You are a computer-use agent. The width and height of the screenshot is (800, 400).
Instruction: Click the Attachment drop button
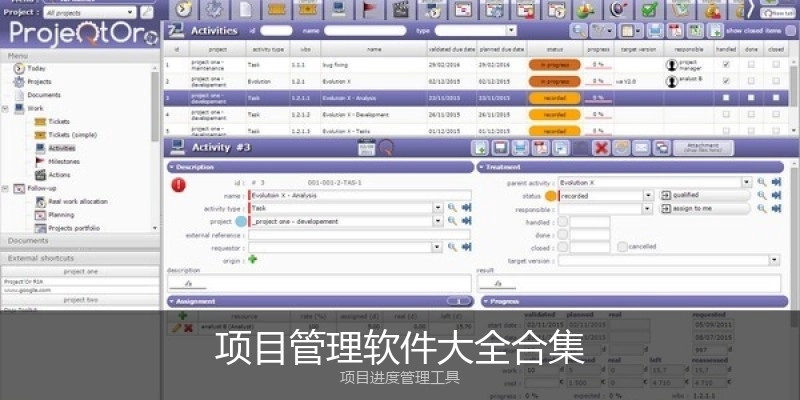tap(703, 148)
